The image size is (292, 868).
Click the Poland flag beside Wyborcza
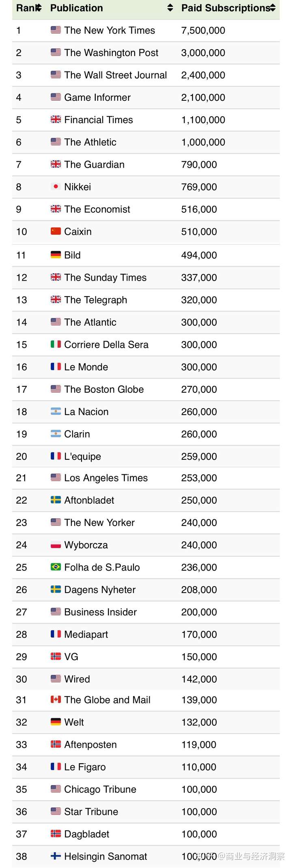pyautogui.click(x=56, y=544)
